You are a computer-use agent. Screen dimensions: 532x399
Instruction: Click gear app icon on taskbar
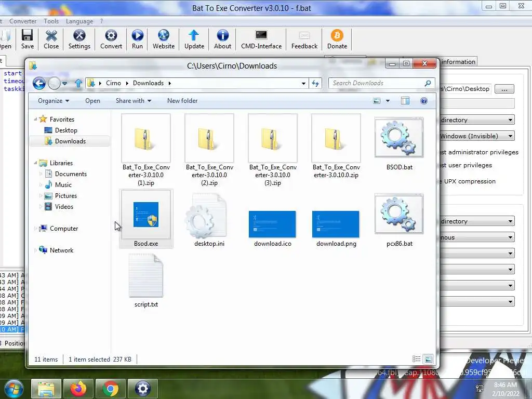tap(142, 389)
